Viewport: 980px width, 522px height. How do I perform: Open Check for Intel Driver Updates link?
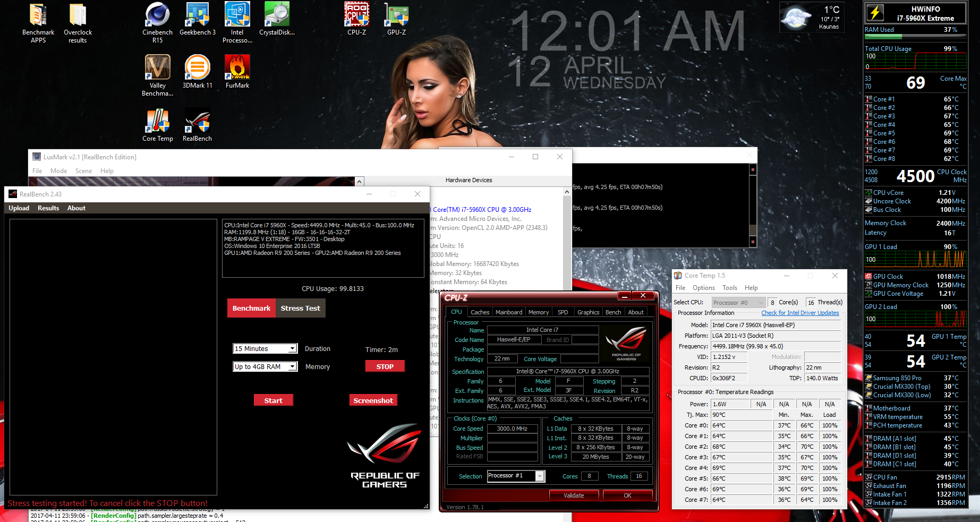click(x=800, y=313)
